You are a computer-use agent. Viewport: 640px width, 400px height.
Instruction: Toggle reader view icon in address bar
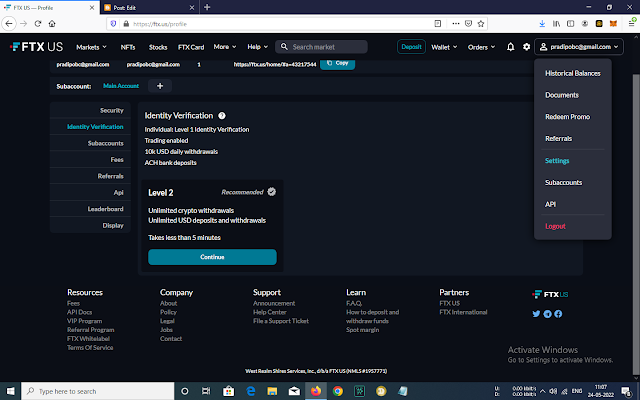coord(438,24)
